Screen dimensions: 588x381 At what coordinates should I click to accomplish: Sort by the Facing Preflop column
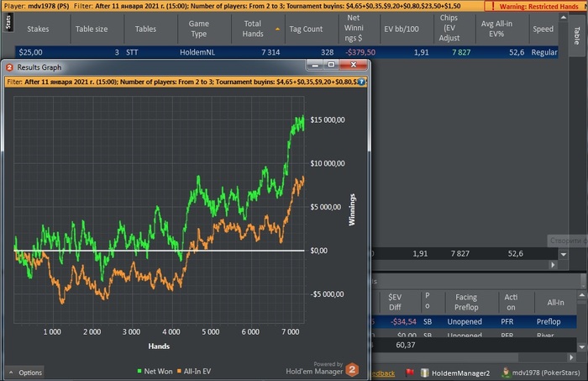click(466, 302)
